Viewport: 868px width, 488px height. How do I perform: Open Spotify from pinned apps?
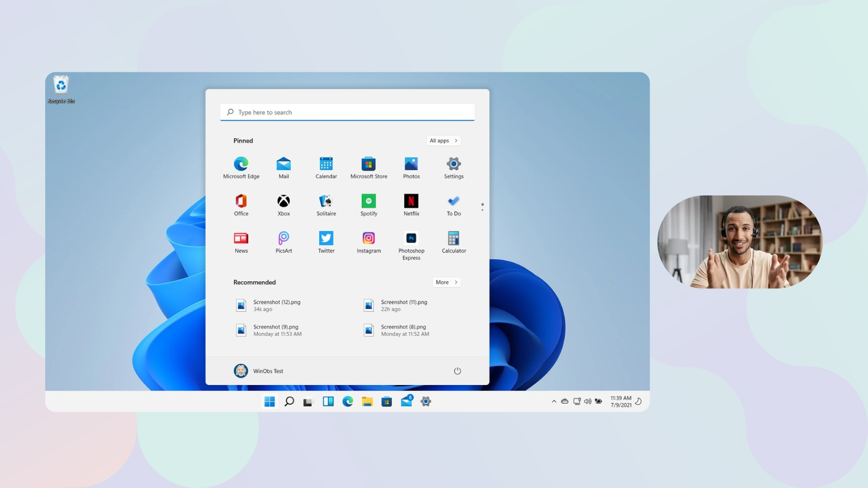pyautogui.click(x=369, y=205)
